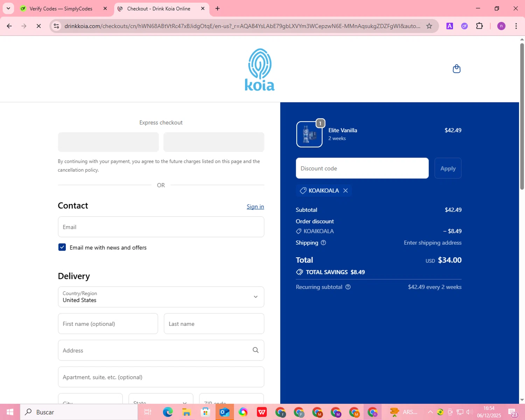Click the Apartment, suite, etc. field

(161, 377)
